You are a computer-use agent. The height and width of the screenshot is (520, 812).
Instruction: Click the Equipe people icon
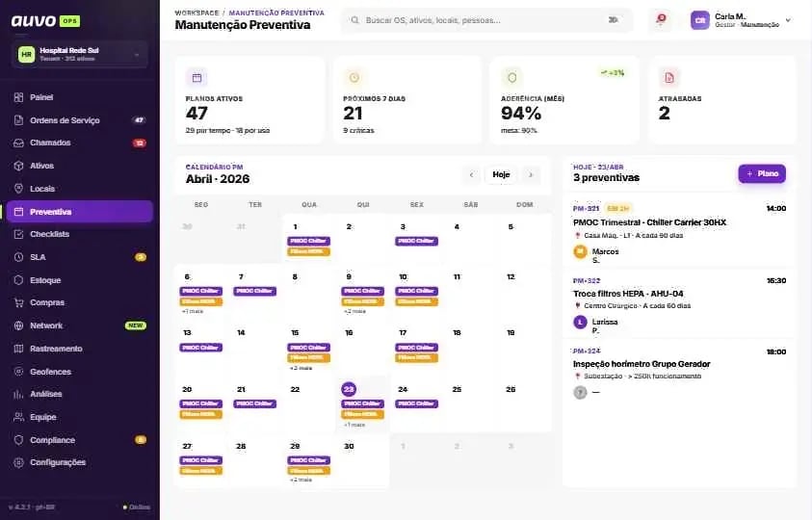pos(18,417)
